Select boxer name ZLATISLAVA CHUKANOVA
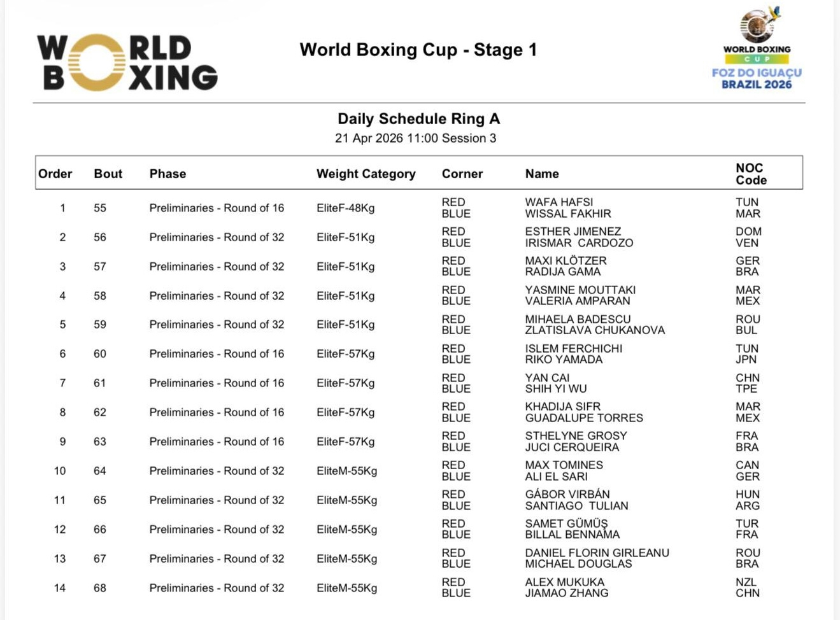Image resolution: width=840 pixels, height=620 pixels. coord(595,330)
